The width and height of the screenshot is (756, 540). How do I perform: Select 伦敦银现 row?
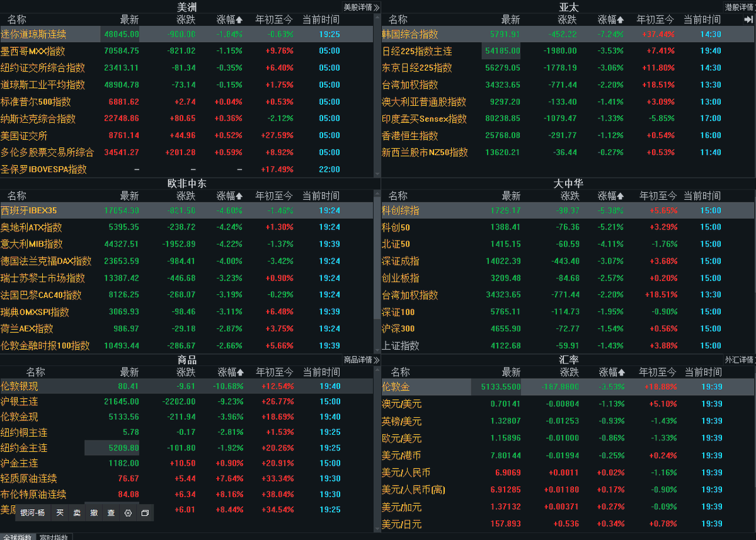pyautogui.click(x=186, y=386)
